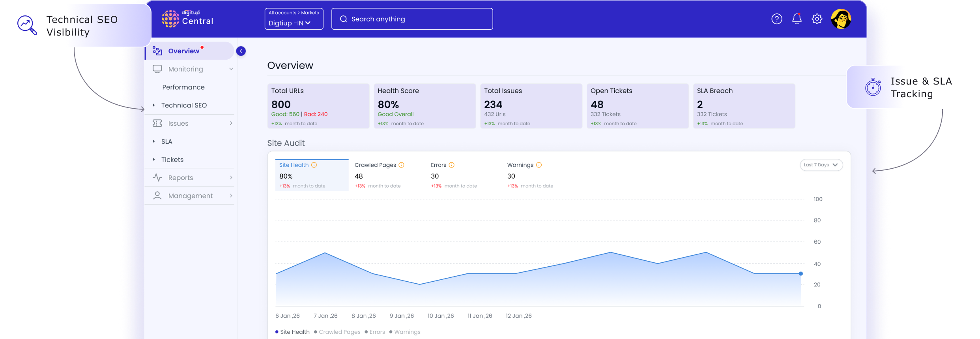Click the info icon beside Warnings
The image size is (980, 339).
tap(539, 165)
